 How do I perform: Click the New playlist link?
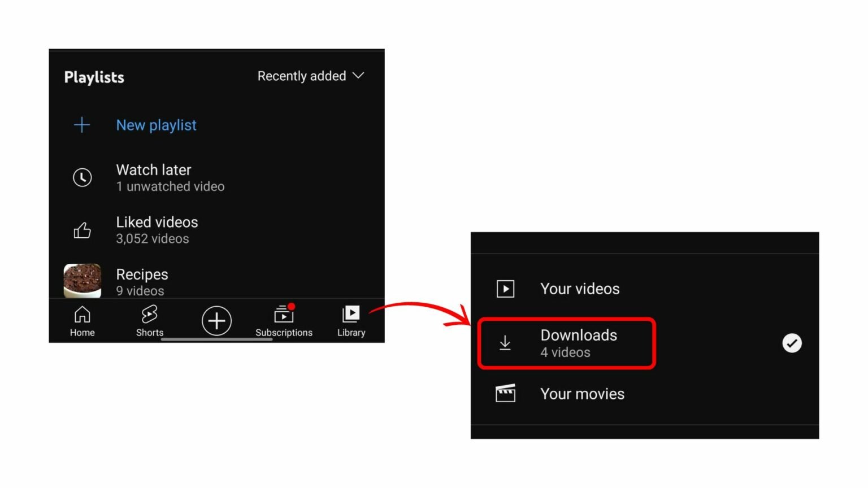156,125
